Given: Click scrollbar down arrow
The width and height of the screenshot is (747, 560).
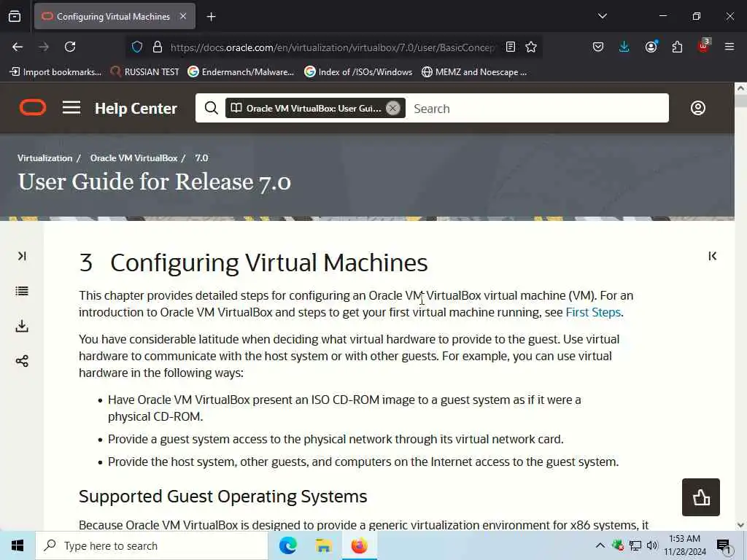Looking at the screenshot, I should (740, 525).
